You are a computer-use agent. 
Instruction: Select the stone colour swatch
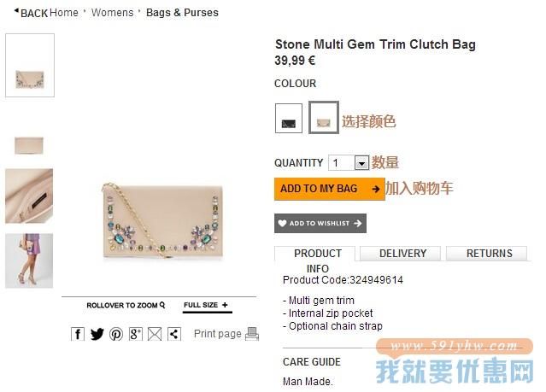[324, 117]
